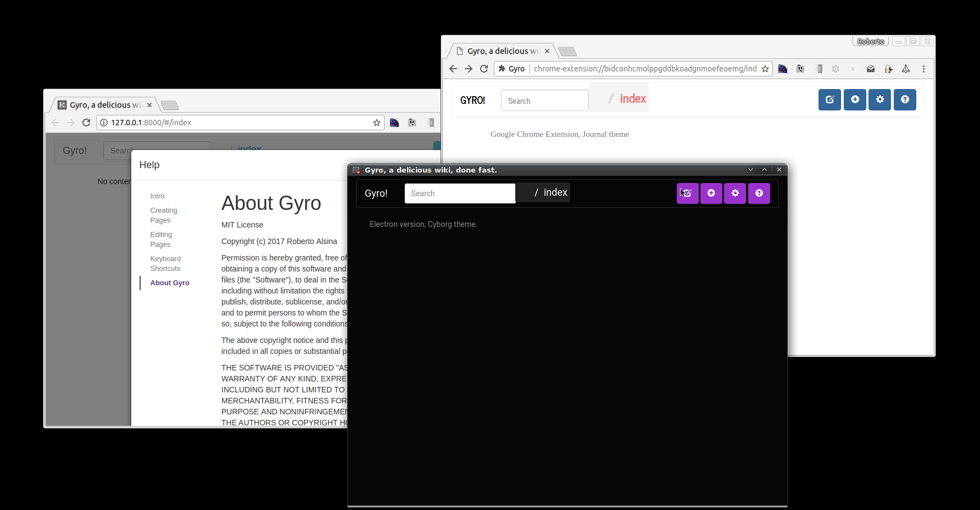Click the purple edit page button in Electron window

(687, 193)
